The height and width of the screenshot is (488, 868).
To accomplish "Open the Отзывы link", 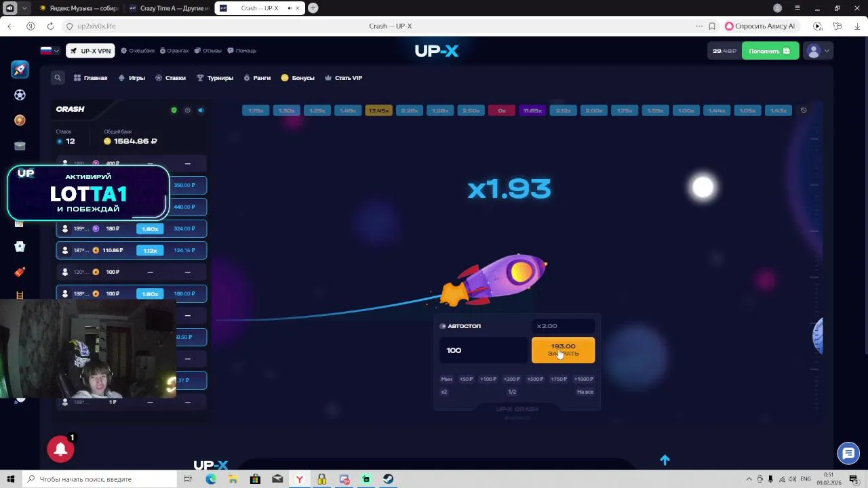I will [x=208, y=51].
